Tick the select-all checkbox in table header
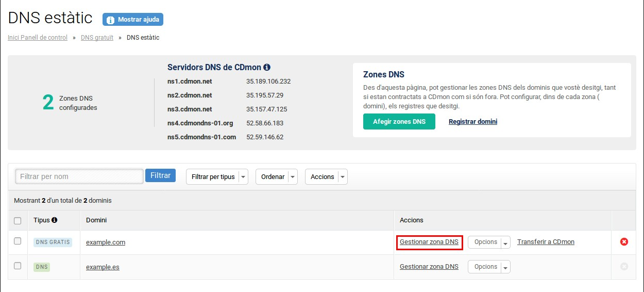The width and height of the screenshot is (644, 292). [18, 221]
